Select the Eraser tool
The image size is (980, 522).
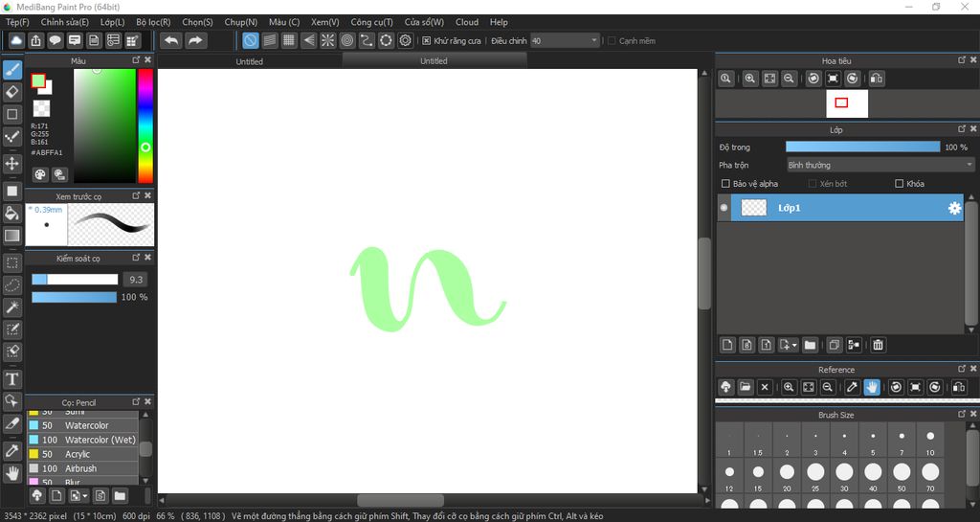(x=11, y=92)
